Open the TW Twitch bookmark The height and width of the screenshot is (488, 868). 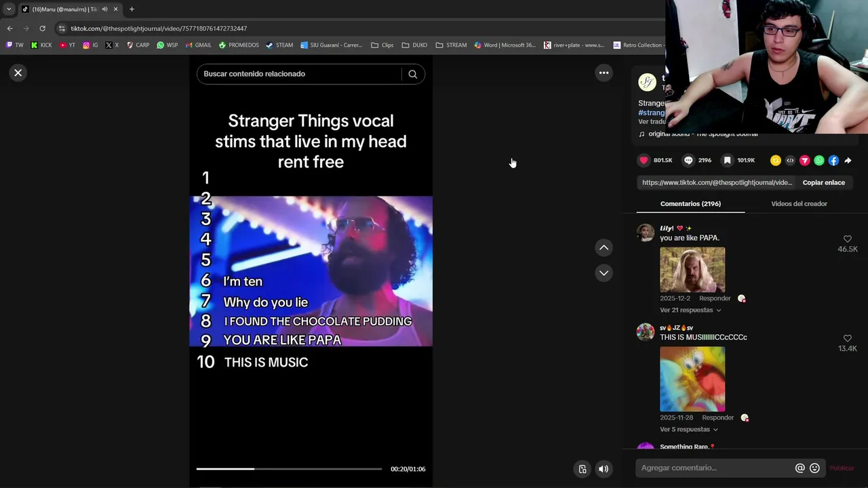pyautogui.click(x=14, y=45)
